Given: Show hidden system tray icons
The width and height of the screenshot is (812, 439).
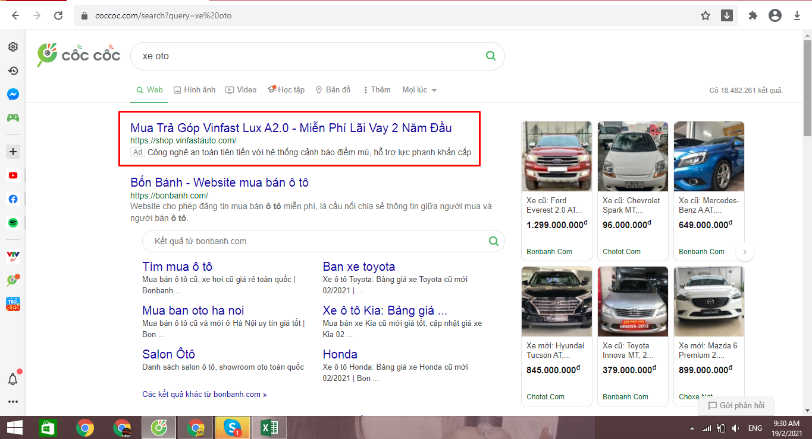Looking at the screenshot, I should 692,429.
